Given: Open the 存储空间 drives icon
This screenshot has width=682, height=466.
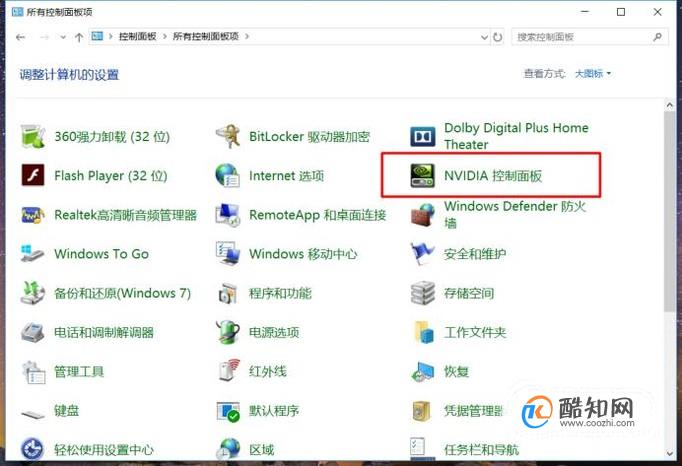Looking at the screenshot, I should coord(423,293).
